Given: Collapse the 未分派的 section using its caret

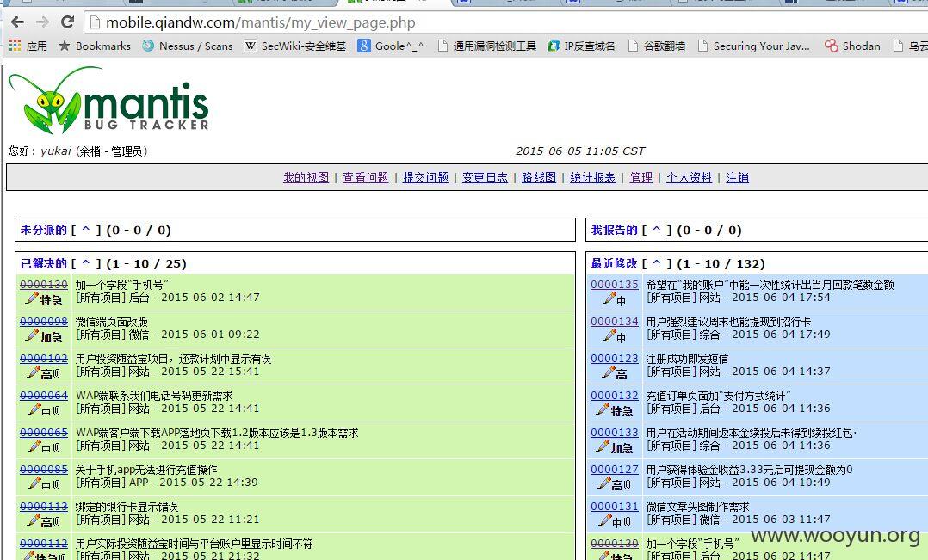Looking at the screenshot, I should [x=86, y=230].
